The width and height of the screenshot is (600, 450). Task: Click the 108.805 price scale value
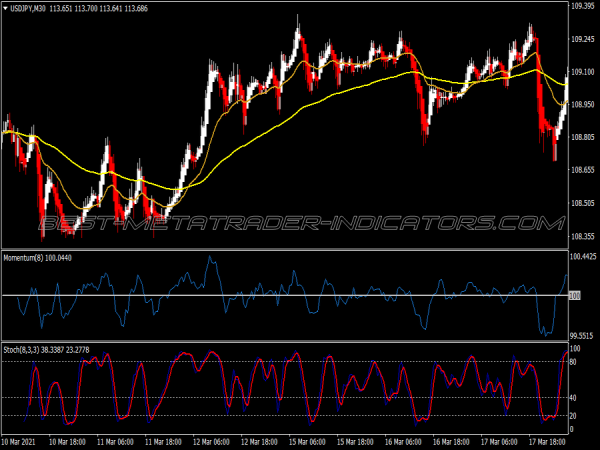pyautogui.click(x=583, y=137)
